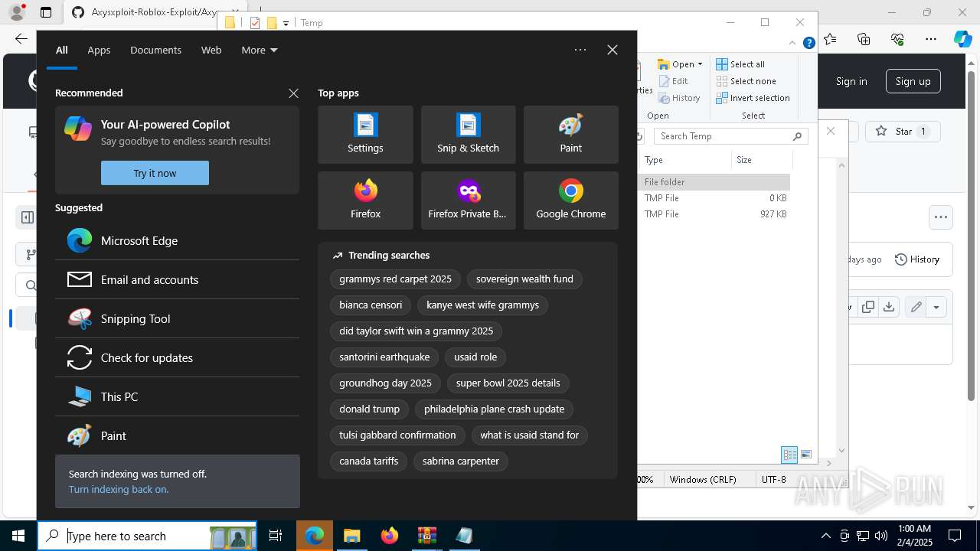980x551 pixels.
Task: Search trending groundhog day 2025
Action: coord(385,383)
